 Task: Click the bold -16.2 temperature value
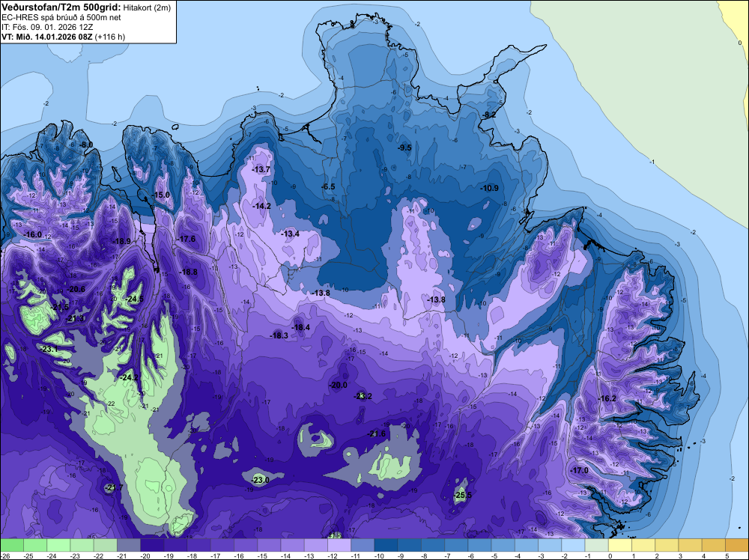pyautogui.click(x=607, y=398)
